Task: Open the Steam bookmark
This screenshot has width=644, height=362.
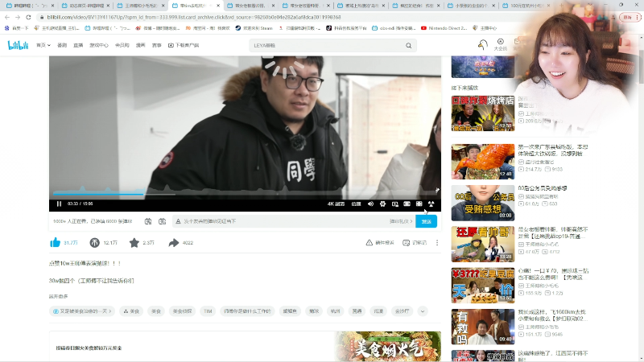Action: pos(254,28)
